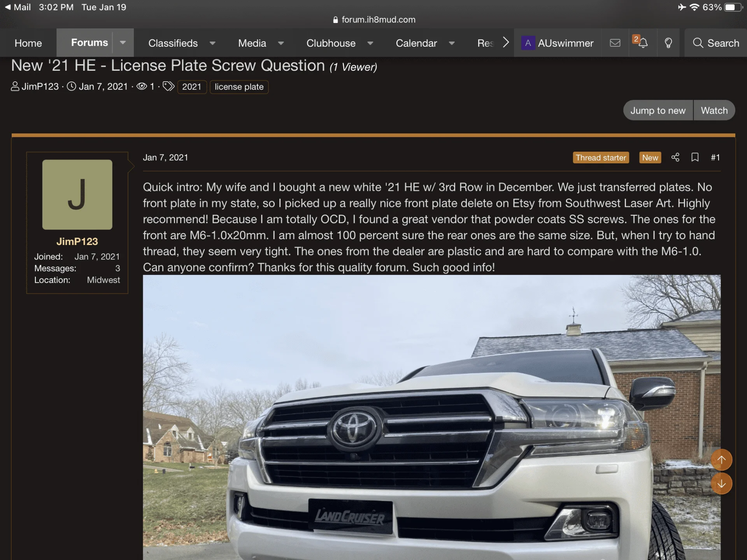This screenshot has height=560, width=747.
Task: Open the partially hidden Res navigation item
Action: point(486,43)
